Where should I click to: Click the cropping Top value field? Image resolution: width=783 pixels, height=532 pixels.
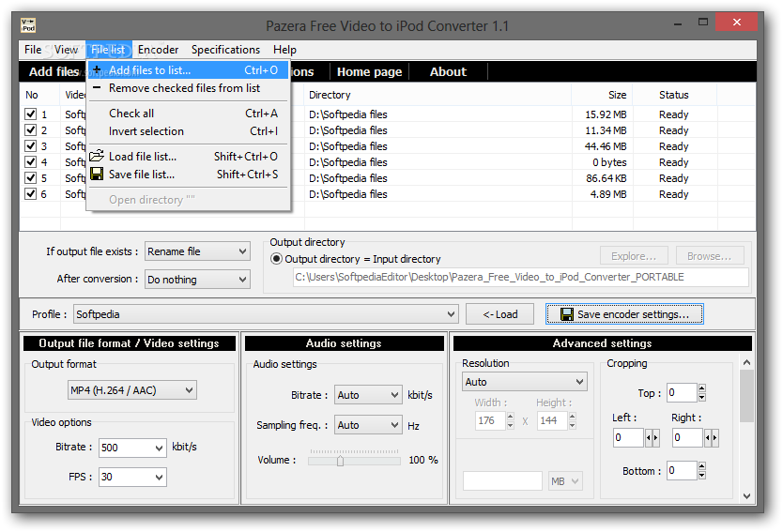click(x=683, y=393)
